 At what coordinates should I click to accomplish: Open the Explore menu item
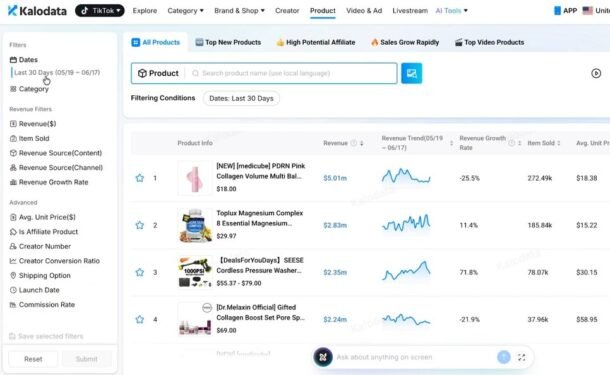[145, 11]
